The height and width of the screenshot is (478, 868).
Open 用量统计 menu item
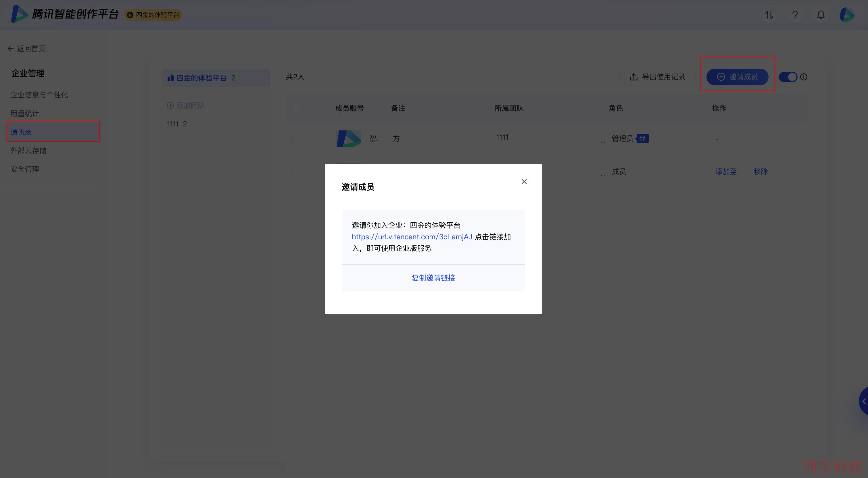[x=25, y=113]
